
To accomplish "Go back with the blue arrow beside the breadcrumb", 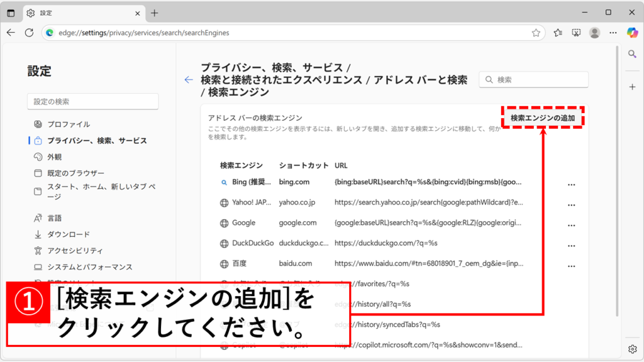I will (189, 80).
